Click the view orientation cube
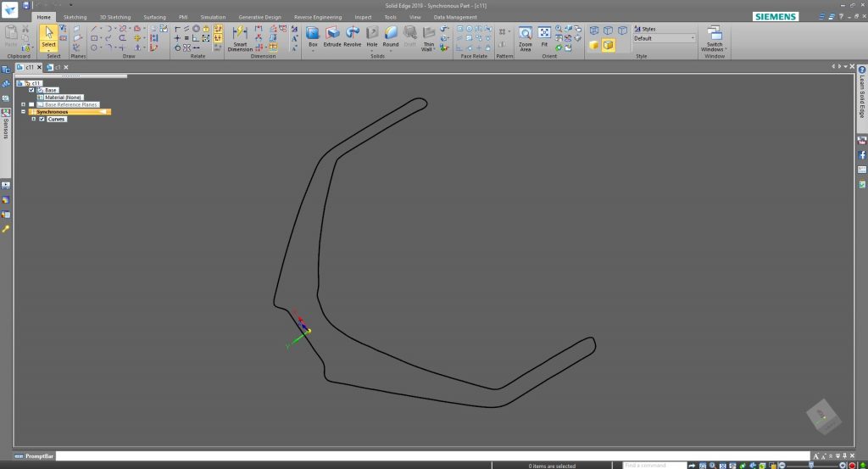 pos(824,416)
